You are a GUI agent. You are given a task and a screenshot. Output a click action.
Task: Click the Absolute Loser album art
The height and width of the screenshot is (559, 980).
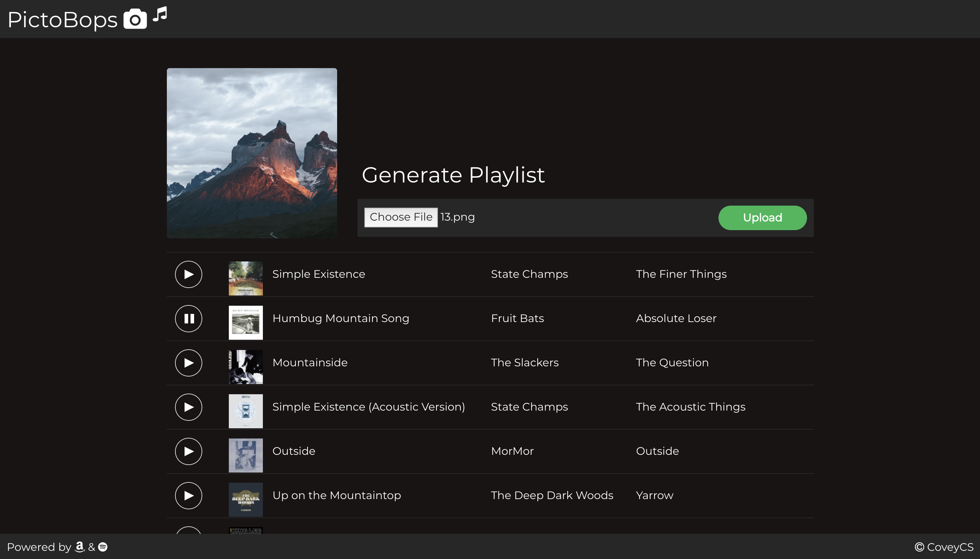tap(246, 322)
